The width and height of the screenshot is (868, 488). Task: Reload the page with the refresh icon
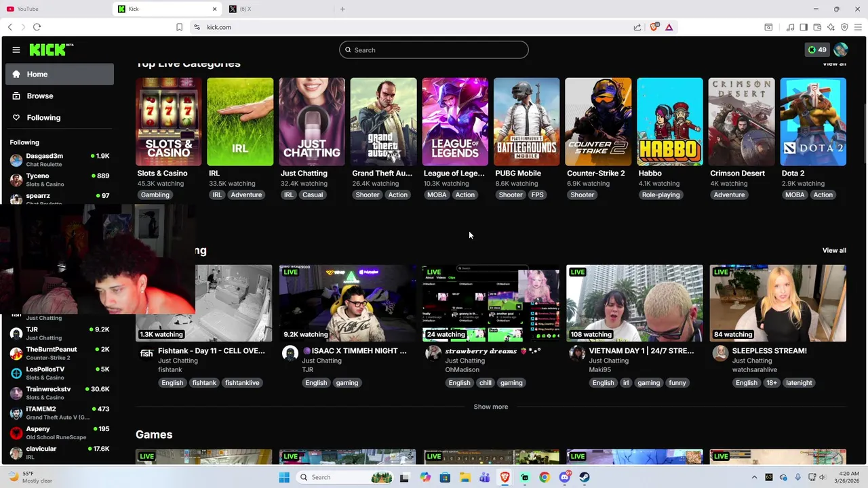click(x=37, y=27)
